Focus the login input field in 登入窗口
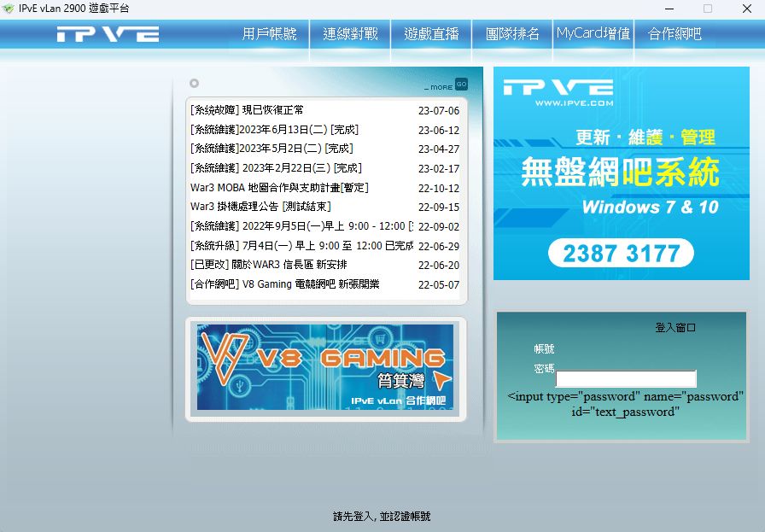Screen dimensions: 765x532 coord(626,379)
